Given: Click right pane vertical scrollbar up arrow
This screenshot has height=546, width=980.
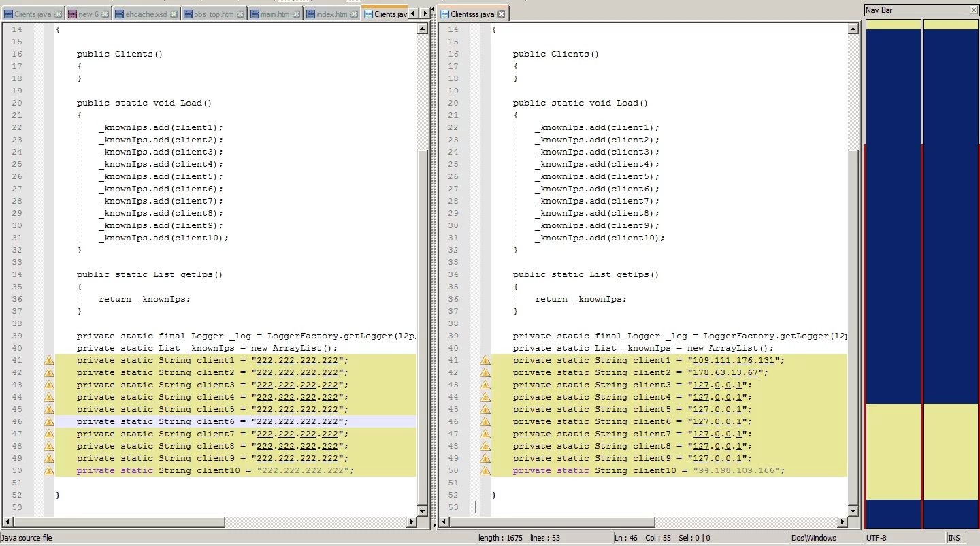Looking at the screenshot, I should 853,29.
